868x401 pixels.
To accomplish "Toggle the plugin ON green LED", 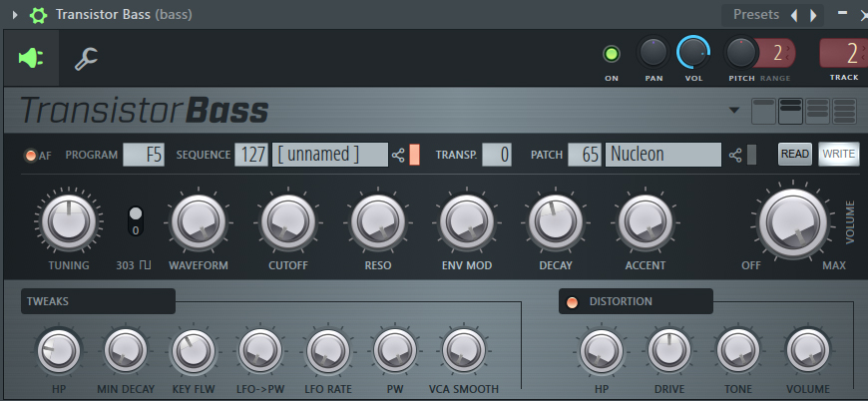I will (x=612, y=54).
